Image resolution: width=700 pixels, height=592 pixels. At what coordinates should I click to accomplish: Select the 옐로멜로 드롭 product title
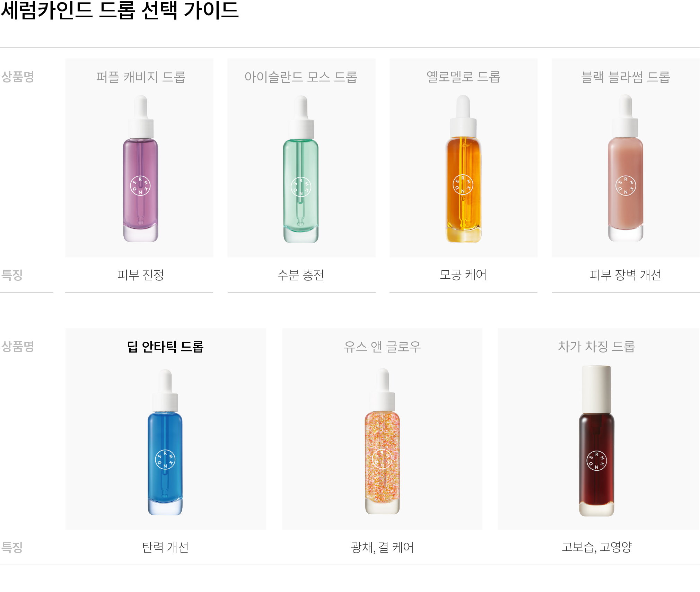(463, 77)
